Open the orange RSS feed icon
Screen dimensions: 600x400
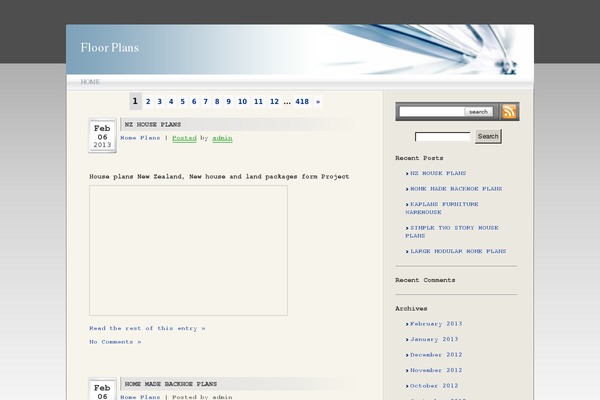[509, 111]
